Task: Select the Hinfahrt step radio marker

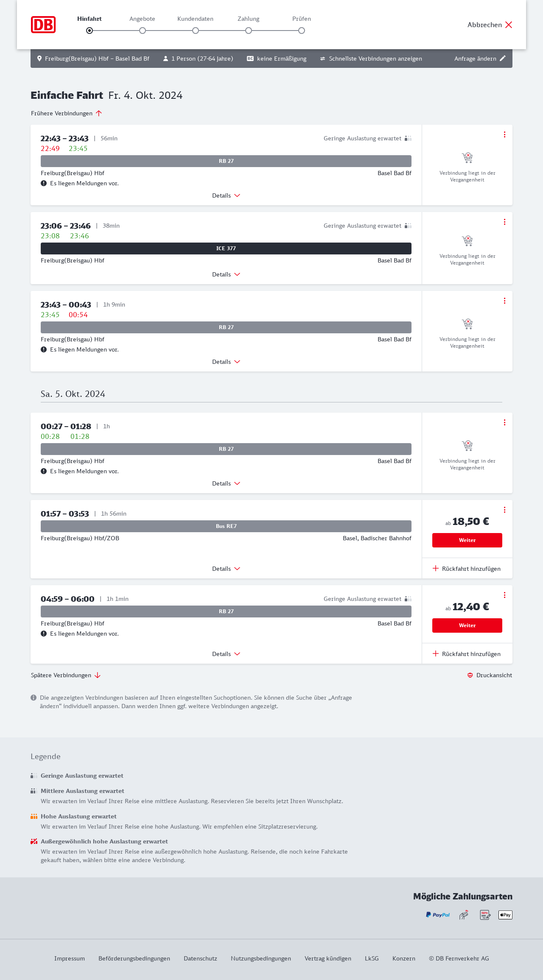Action: click(90, 31)
